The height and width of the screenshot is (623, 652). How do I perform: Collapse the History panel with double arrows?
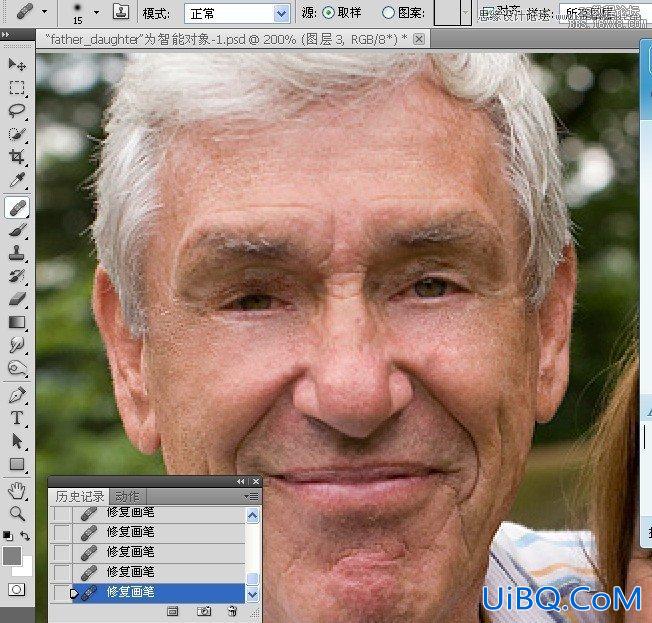pyautogui.click(x=241, y=482)
